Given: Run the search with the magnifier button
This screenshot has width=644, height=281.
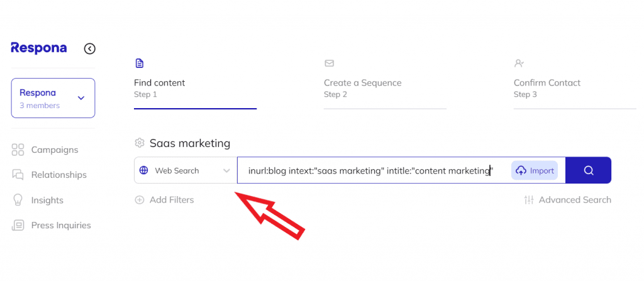Looking at the screenshot, I should 588,170.
